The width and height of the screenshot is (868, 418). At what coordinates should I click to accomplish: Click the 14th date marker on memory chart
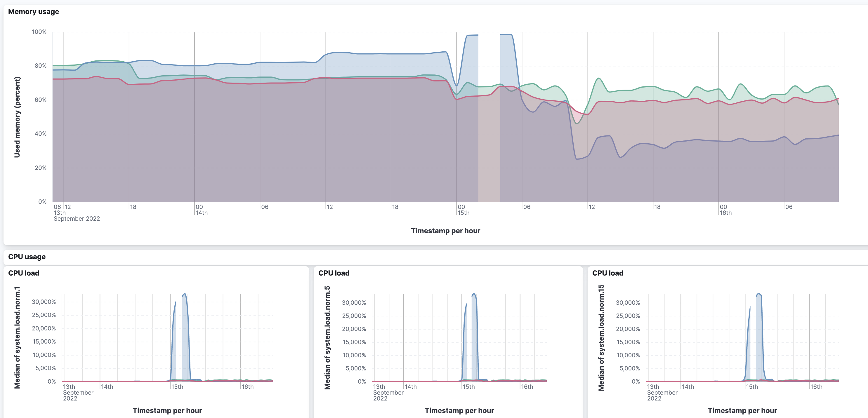coord(202,213)
